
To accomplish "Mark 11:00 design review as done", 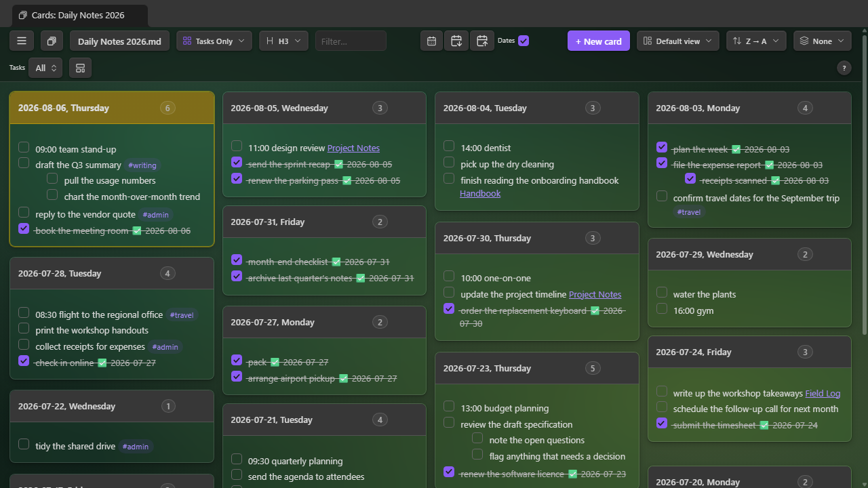I will (x=237, y=146).
